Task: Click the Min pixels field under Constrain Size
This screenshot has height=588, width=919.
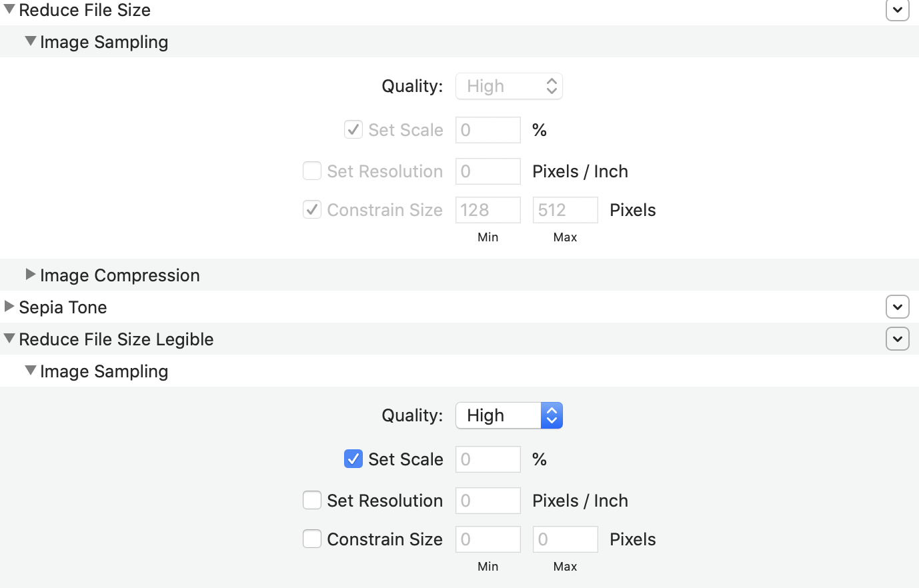Action: pyautogui.click(x=488, y=209)
